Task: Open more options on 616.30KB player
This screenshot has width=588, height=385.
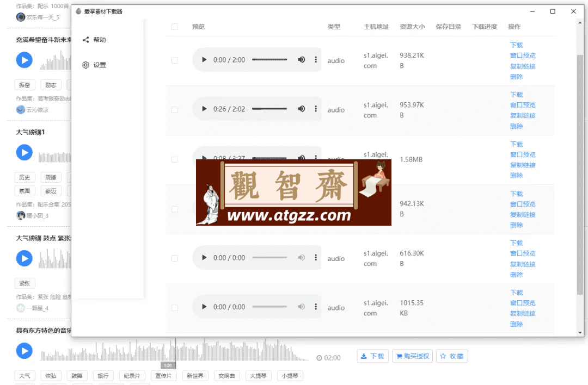Action: 316,258
